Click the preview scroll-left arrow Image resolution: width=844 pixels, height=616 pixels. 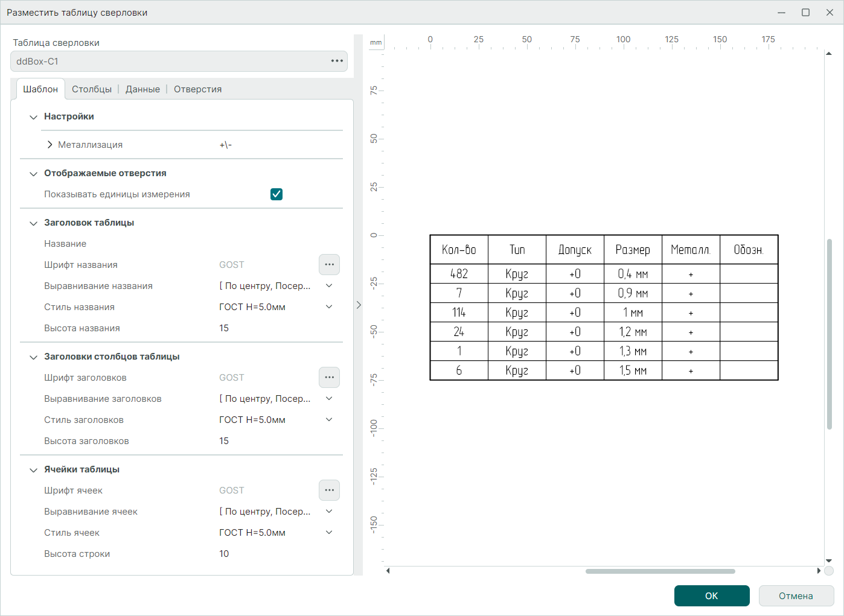coord(388,571)
